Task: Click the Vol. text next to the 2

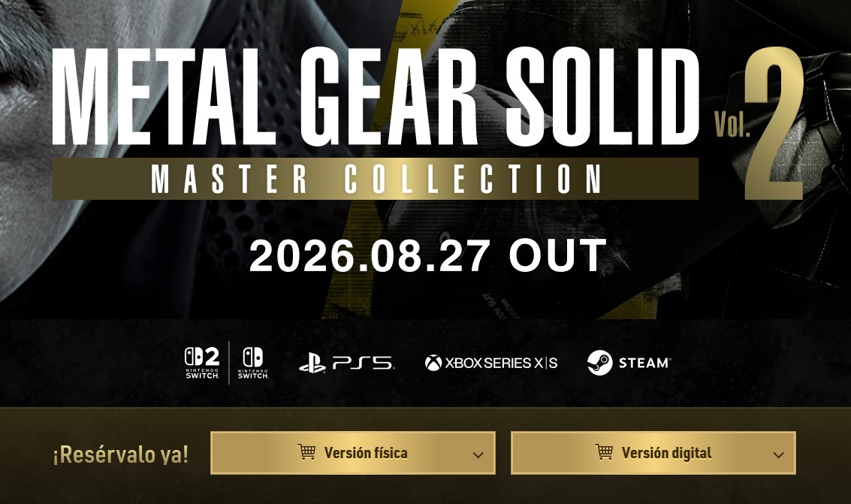Action: tap(732, 124)
